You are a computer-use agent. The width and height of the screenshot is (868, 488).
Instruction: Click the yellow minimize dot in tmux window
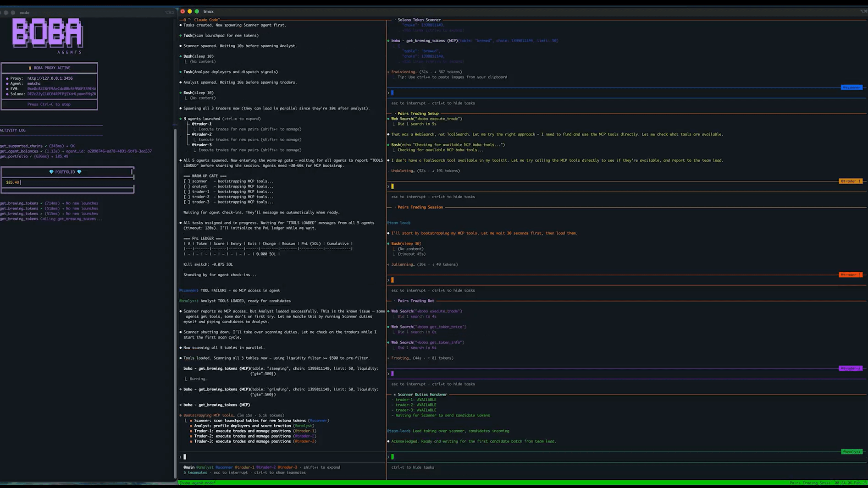click(x=190, y=11)
